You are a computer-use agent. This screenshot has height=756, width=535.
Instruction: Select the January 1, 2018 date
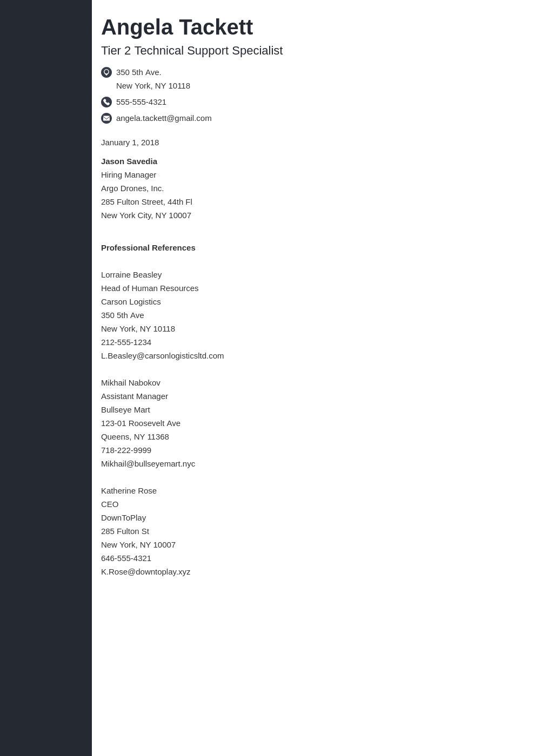click(x=130, y=143)
